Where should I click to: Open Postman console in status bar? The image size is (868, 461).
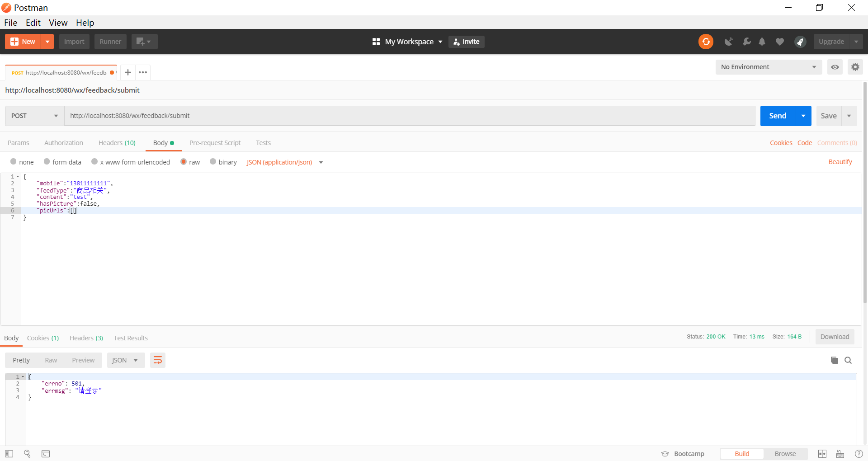coord(46,454)
